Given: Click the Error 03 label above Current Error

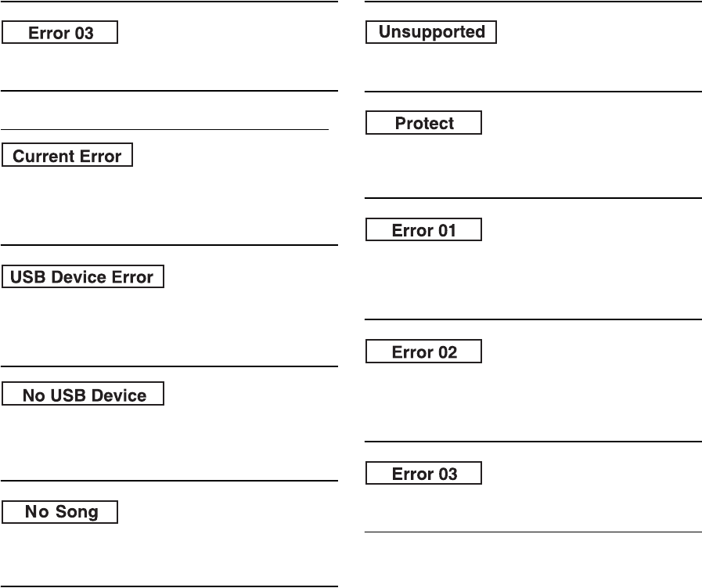Looking at the screenshot, I should [x=60, y=33].
